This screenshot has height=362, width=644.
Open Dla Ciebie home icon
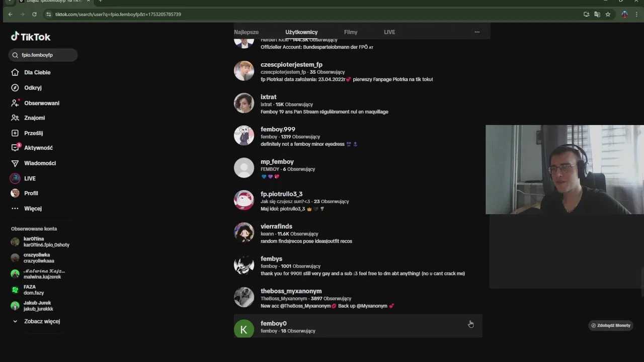15,72
